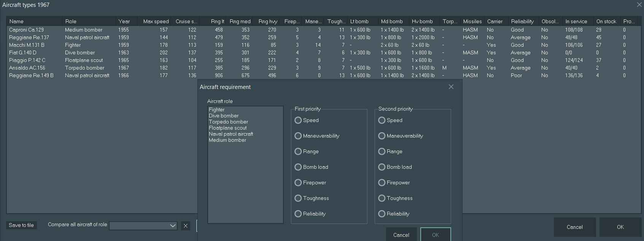Sort table by Max speed column header

(154, 21)
